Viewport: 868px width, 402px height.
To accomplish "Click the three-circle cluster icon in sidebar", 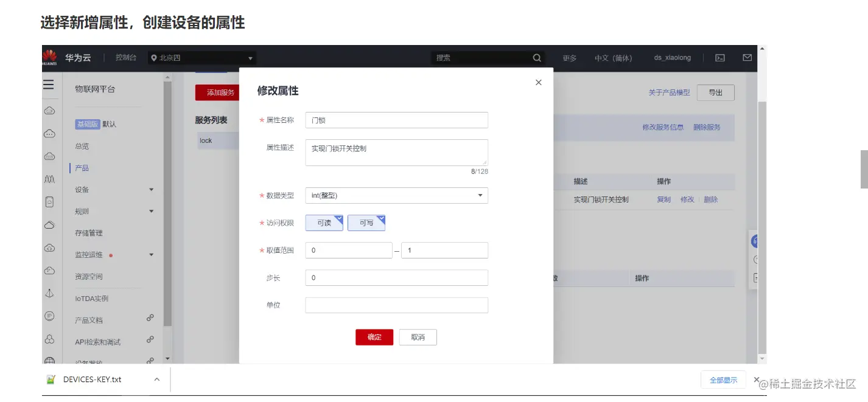I will click(50, 339).
